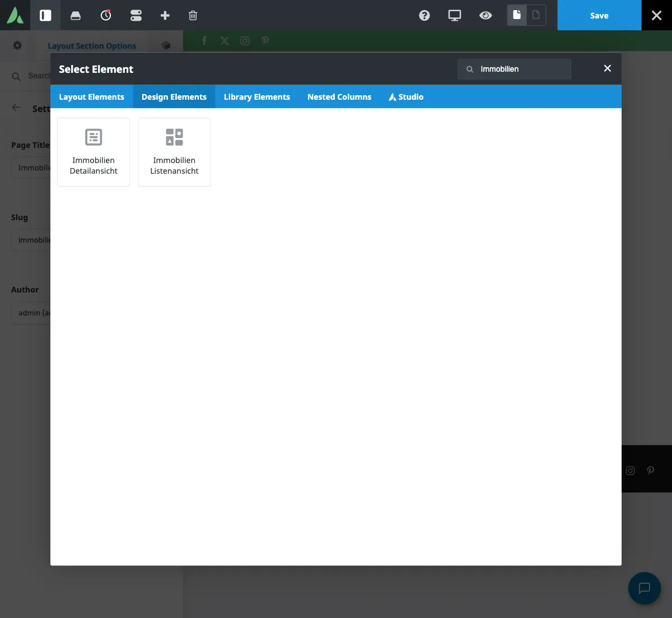The height and width of the screenshot is (618, 672).
Task: Click the element search field containing Immobilien
Action: point(514,69)
